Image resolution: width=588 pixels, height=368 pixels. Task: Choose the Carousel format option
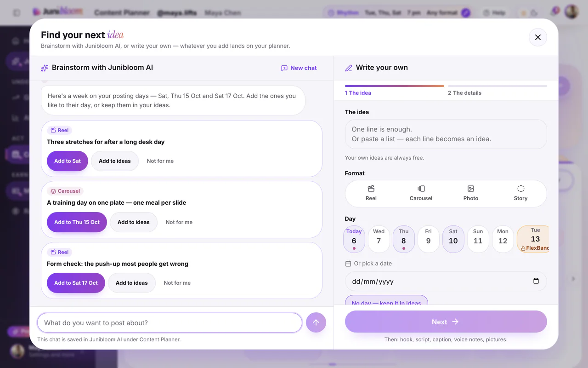[421, 193]
